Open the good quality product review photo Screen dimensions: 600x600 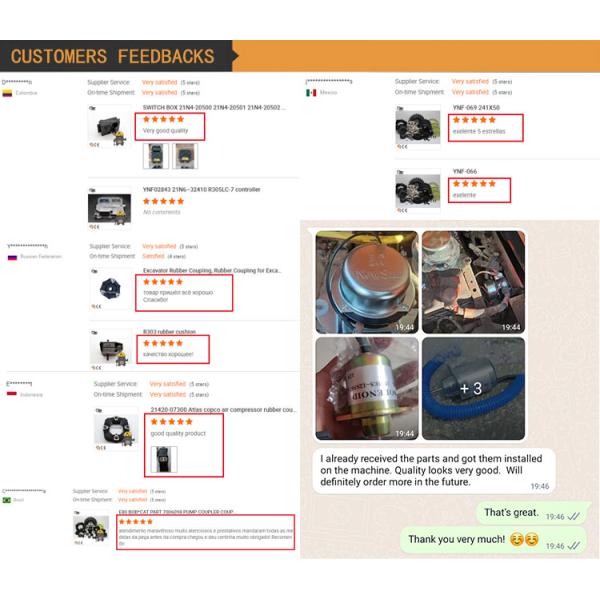pyautogui.click(x=164, y=459)
